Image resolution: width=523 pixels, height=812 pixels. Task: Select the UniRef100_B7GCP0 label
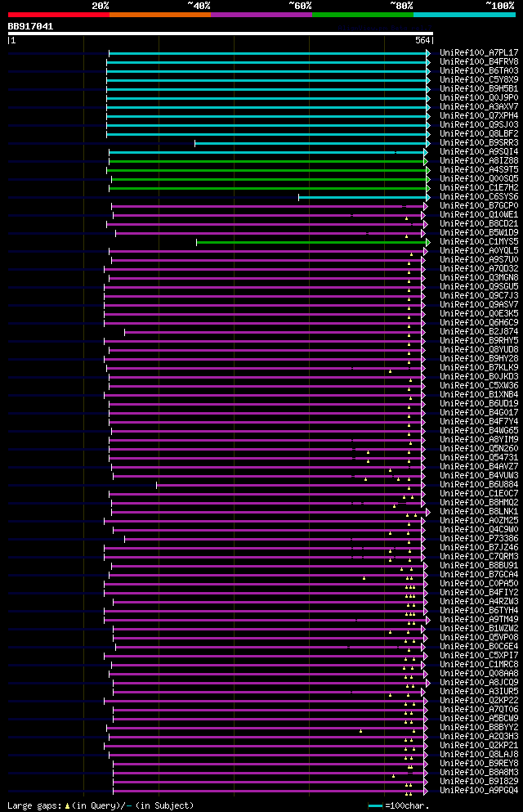479,205
